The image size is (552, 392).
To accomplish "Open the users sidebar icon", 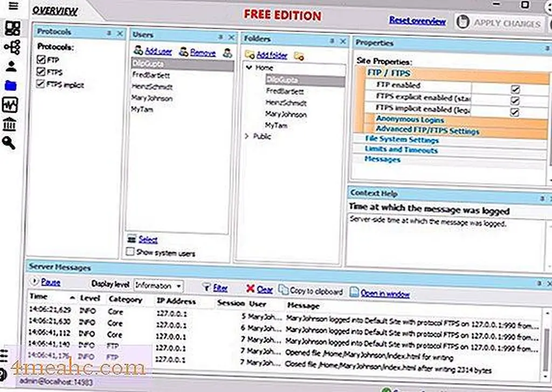I will coord(12,66).
